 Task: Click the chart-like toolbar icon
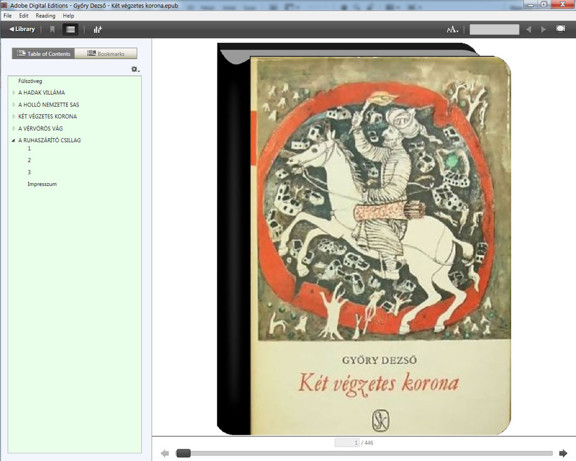(97, 29)
